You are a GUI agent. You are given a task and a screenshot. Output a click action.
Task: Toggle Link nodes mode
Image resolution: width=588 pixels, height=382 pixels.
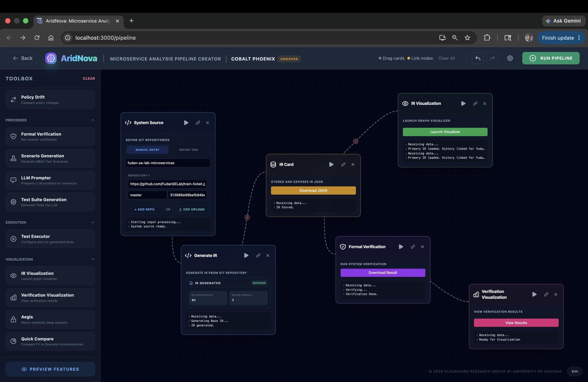(x=420, y=58)
